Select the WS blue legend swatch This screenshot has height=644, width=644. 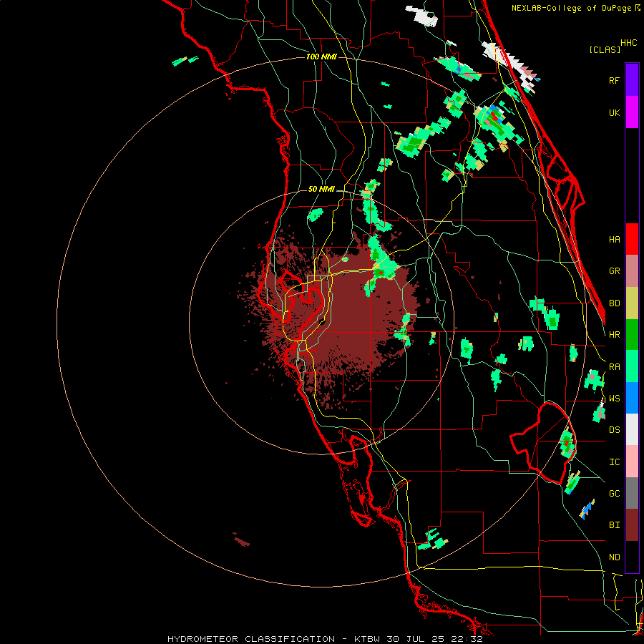point(632,398)
